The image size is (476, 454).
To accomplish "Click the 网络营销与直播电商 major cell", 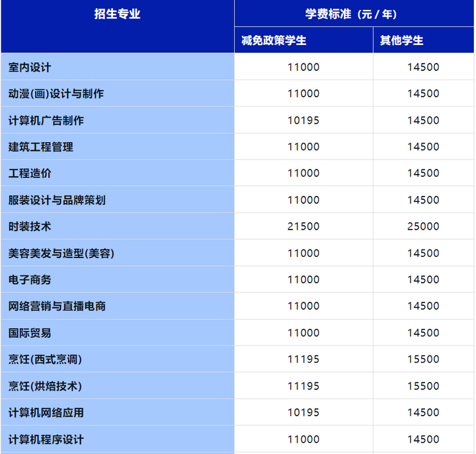I will (57, 306).
